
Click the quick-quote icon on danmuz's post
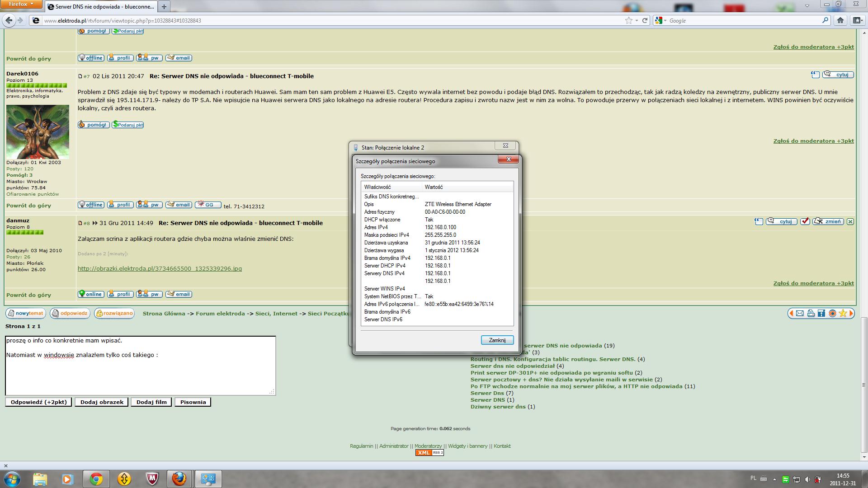point(759,221)
